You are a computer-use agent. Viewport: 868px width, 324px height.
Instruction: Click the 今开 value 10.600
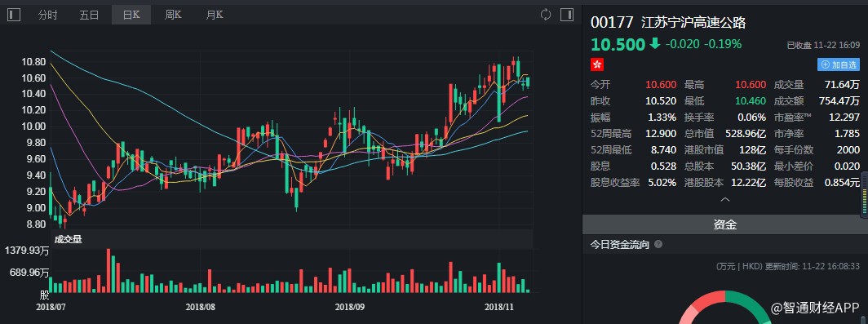[661, 85]
